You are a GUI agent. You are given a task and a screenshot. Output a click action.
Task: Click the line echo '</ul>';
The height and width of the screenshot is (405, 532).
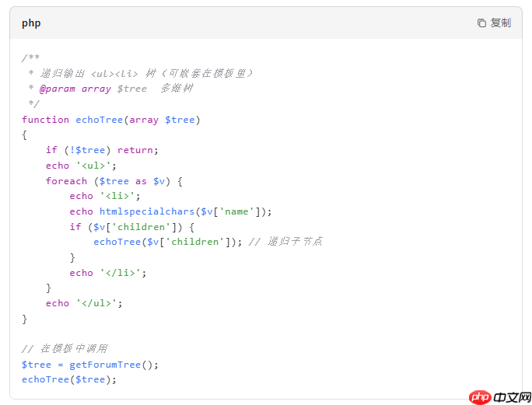(x=84, y=303)
